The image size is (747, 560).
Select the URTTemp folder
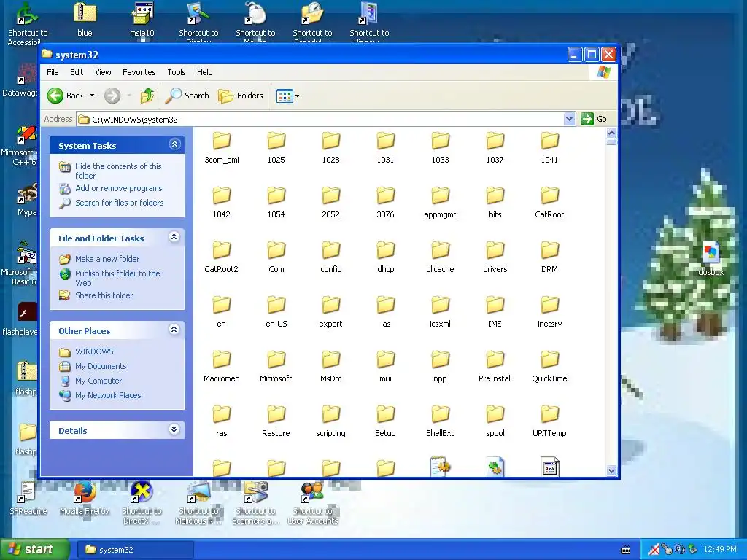pos(549,422)
